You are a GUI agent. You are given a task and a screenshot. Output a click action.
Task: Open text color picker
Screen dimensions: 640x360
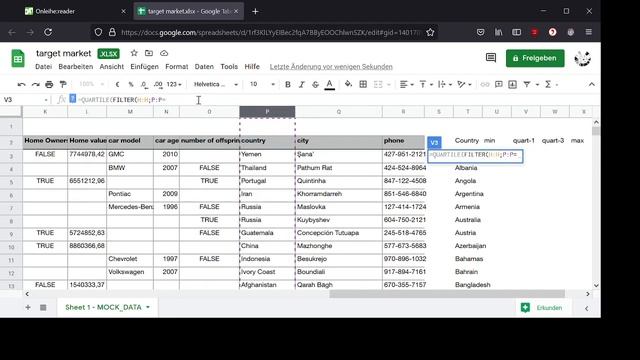tap(329, 84)
